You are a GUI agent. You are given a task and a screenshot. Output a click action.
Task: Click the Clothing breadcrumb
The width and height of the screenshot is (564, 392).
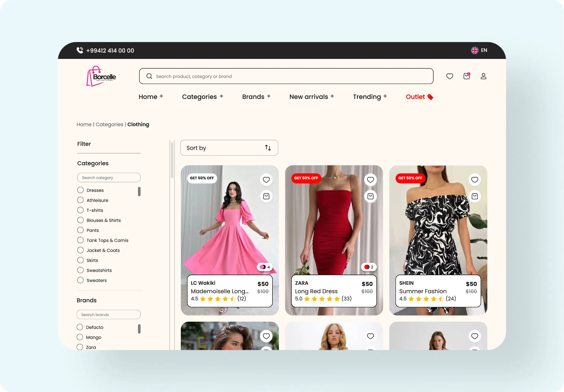pyautogui.click(x=138, y=124)
